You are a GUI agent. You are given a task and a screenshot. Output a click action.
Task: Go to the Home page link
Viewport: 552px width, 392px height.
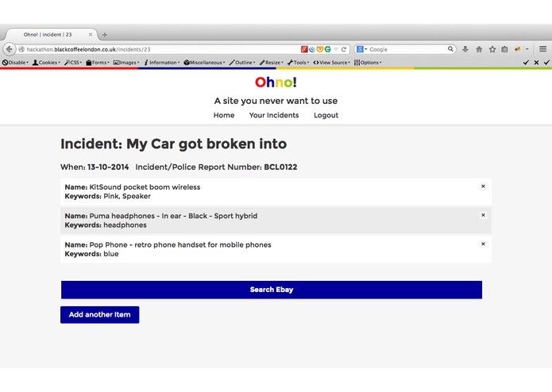[x=224, y=115]
